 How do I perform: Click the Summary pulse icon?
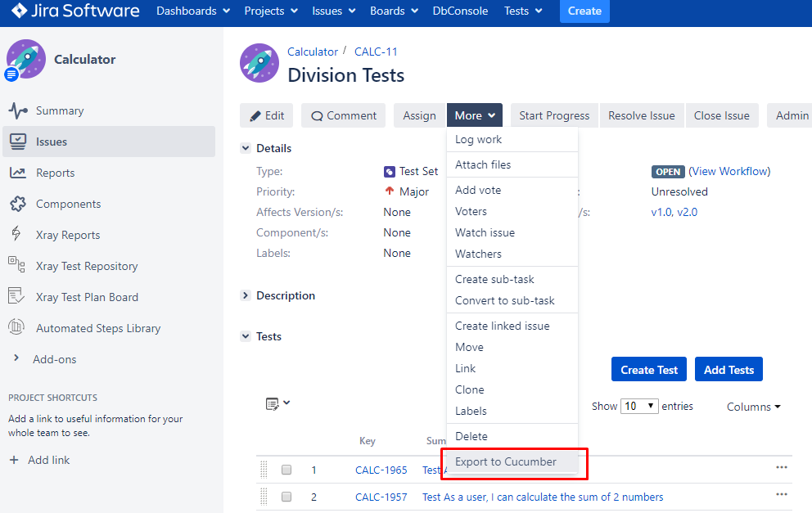18,110
